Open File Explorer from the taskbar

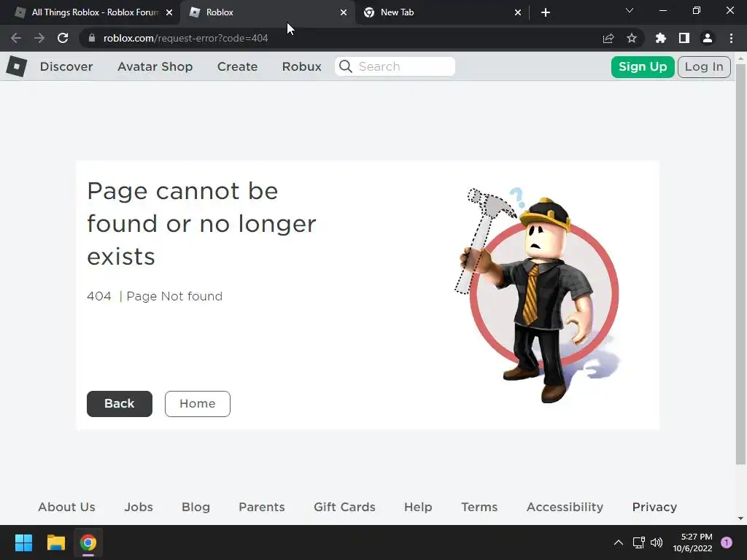click(x=55, y=542)
